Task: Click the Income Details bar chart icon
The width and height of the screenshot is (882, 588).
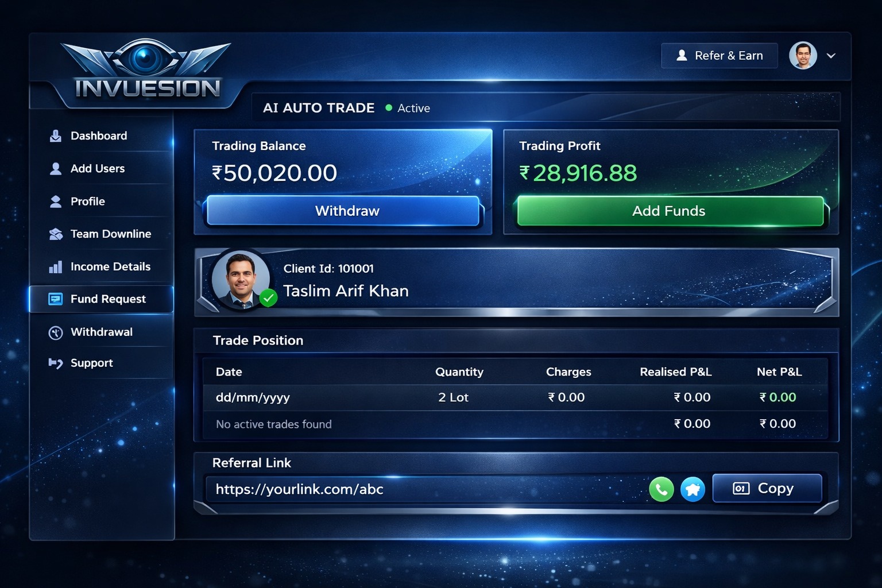Action: click(56, 267)
